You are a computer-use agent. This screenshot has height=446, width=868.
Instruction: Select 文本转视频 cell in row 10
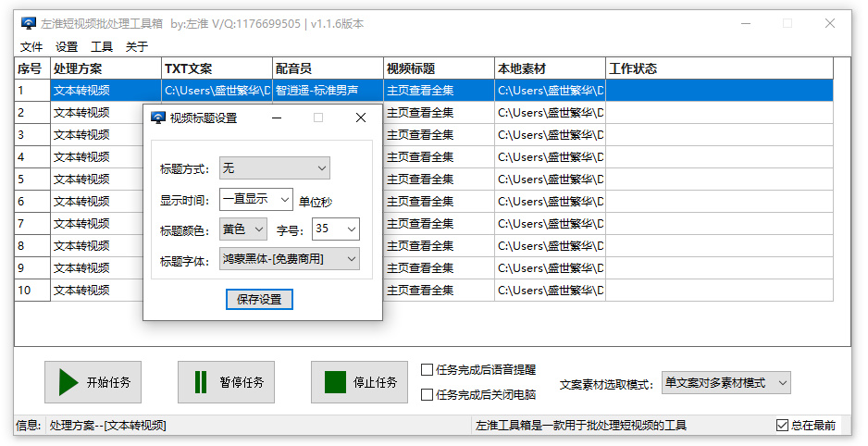[x=97, y=290]
